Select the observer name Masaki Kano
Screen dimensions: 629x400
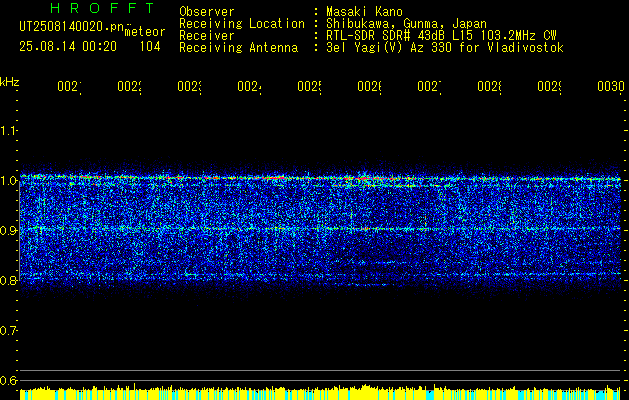364,12
